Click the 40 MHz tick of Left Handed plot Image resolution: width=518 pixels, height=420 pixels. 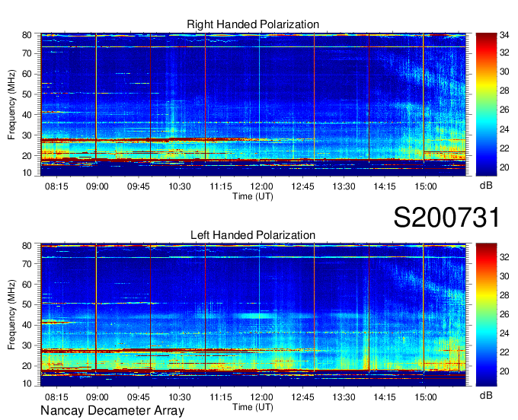click(27, 325)
